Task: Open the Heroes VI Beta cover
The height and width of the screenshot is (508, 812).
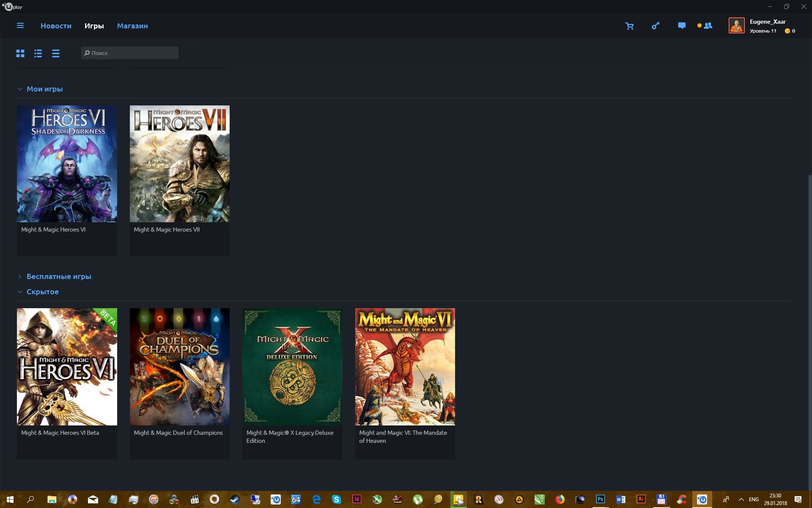Action: point(67,367)
